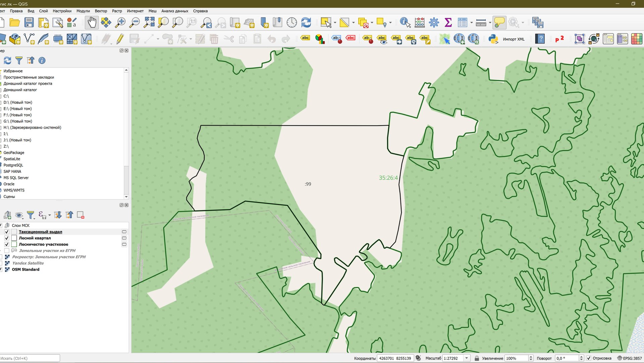Toggle the Отрисовка checkbox in status bar
This screenshot has height=363, width=644.
589,358
